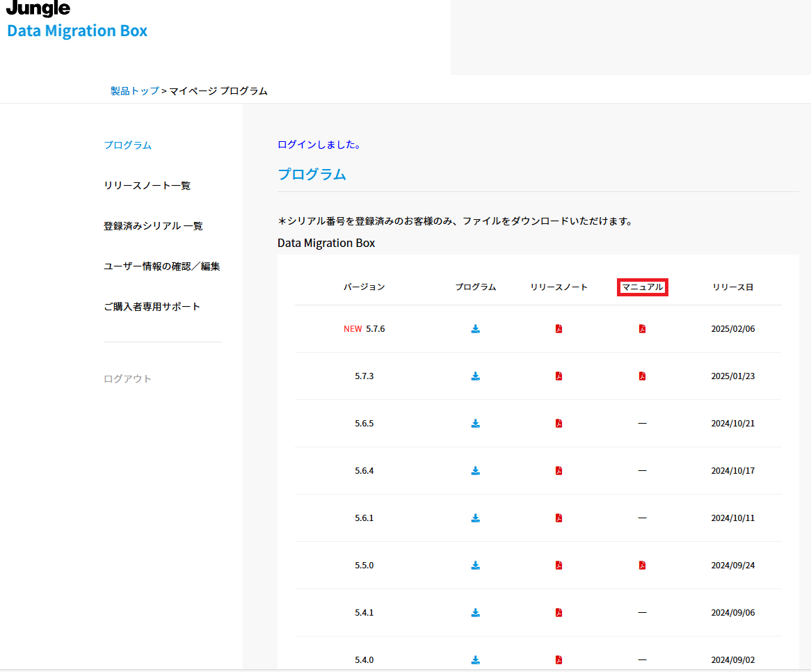Go to 製品トップ breadcrumb link

[x=134, y=91]
